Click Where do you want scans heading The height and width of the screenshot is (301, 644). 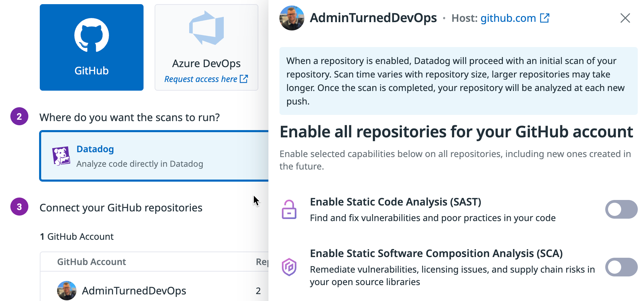pyautogui.click(x=130, y=118)
